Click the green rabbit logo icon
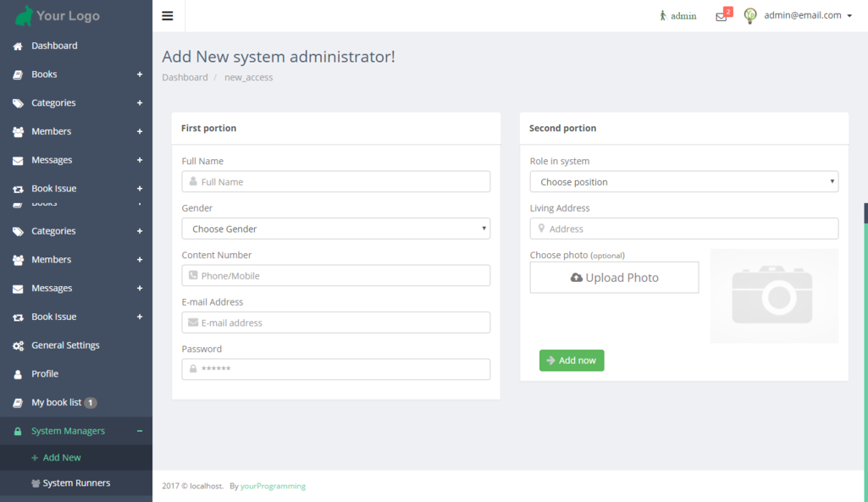Viewport: 868px width, 502px height. (x=24, y=15)
